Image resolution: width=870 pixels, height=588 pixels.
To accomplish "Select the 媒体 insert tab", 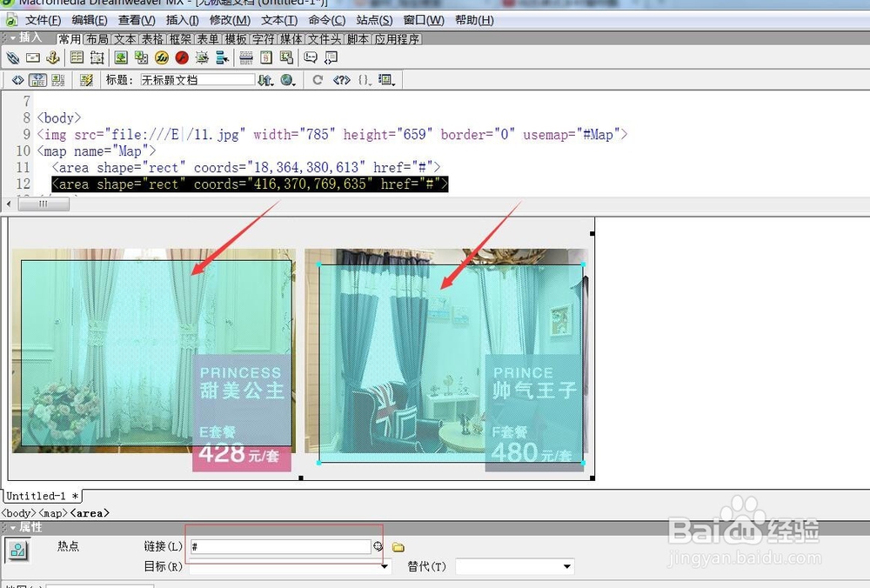I will click(291, 39).
